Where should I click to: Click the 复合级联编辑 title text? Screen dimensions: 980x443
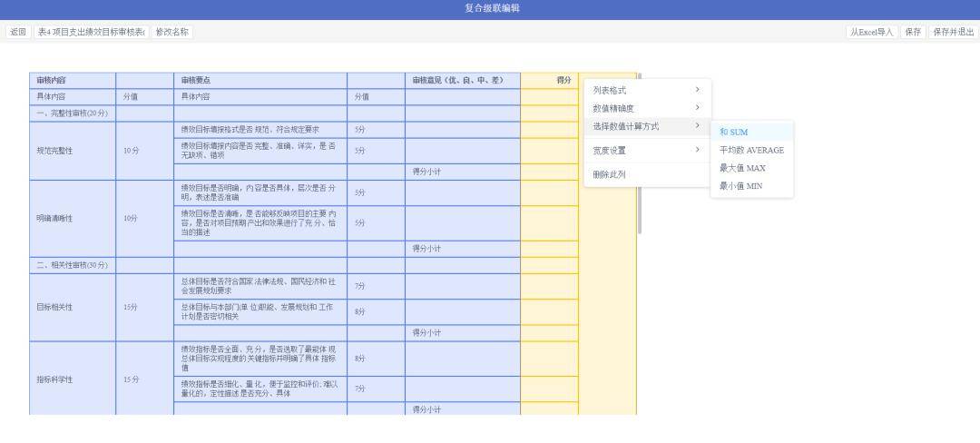(492, 8)
